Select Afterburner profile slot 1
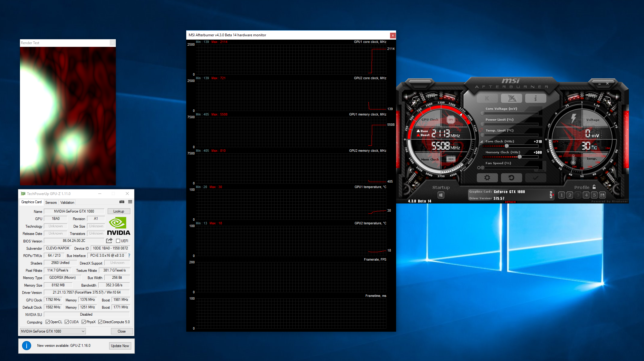Image resolution: width=644 pixels, height=361 pixels. pyautogui.click(x=561, y=195)
